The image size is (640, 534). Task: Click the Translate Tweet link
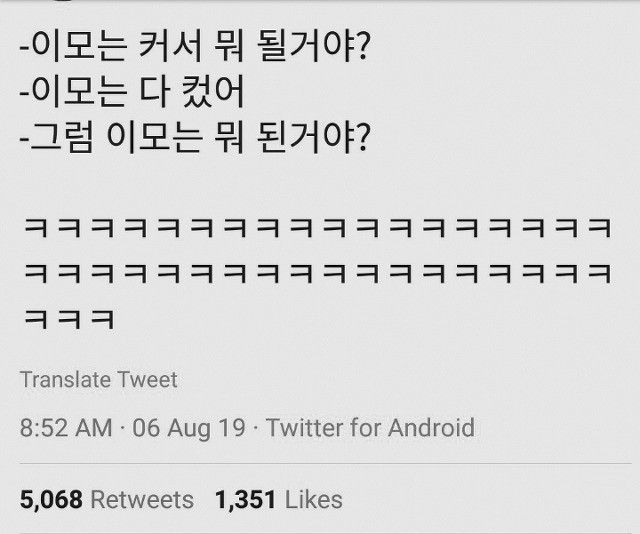(x=98, y=380)
